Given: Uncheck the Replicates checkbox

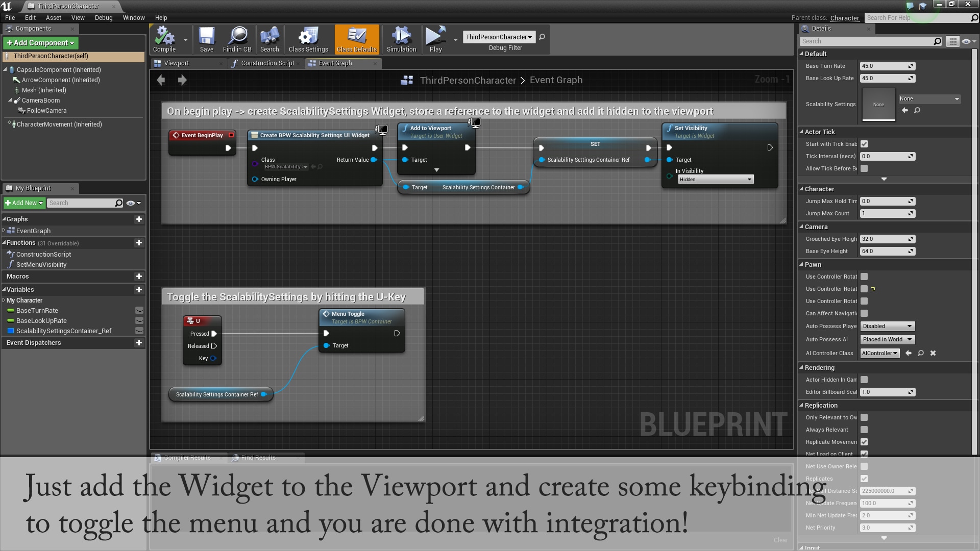Looking at the screenshot, I should tap(864, 479).
